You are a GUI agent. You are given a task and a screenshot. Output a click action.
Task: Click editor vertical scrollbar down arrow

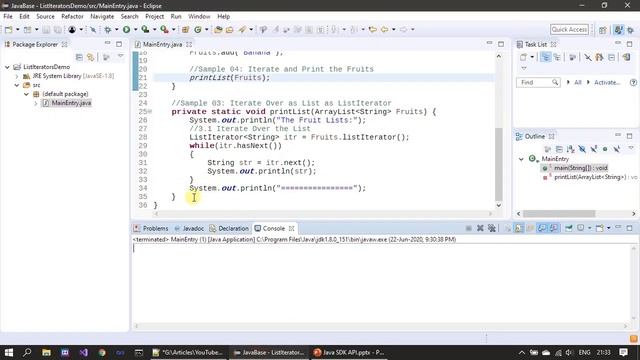(499, 205)
